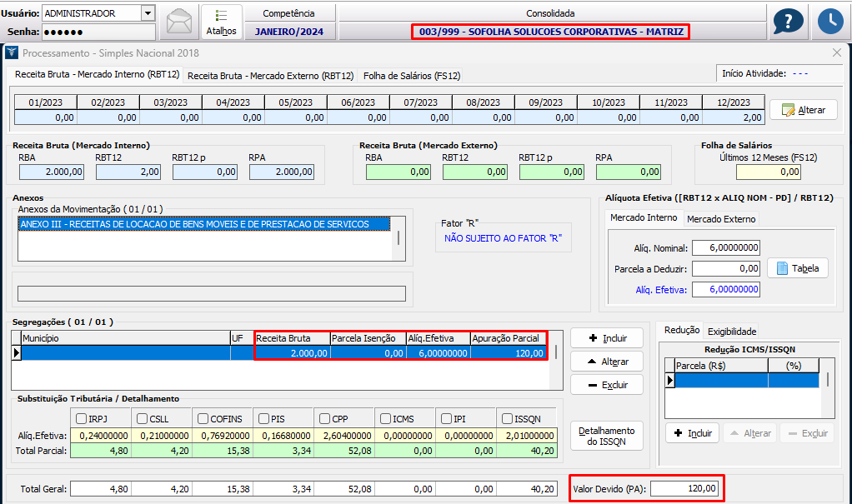The width and height of the screenshot is (852, 504).
Task: Switch to Folha de Salários (FS12) tab
Action: [x=412, y=76]
